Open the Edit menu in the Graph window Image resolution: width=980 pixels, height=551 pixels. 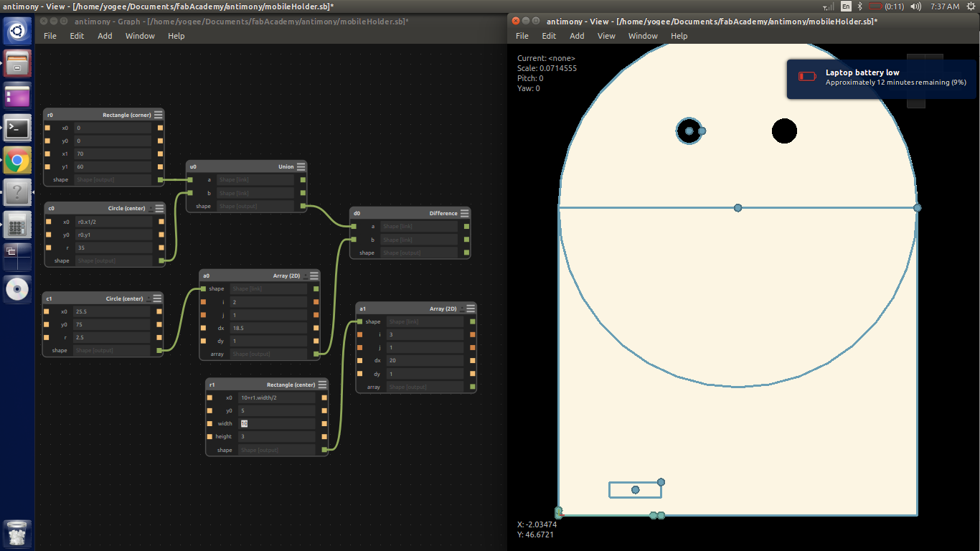77,36
